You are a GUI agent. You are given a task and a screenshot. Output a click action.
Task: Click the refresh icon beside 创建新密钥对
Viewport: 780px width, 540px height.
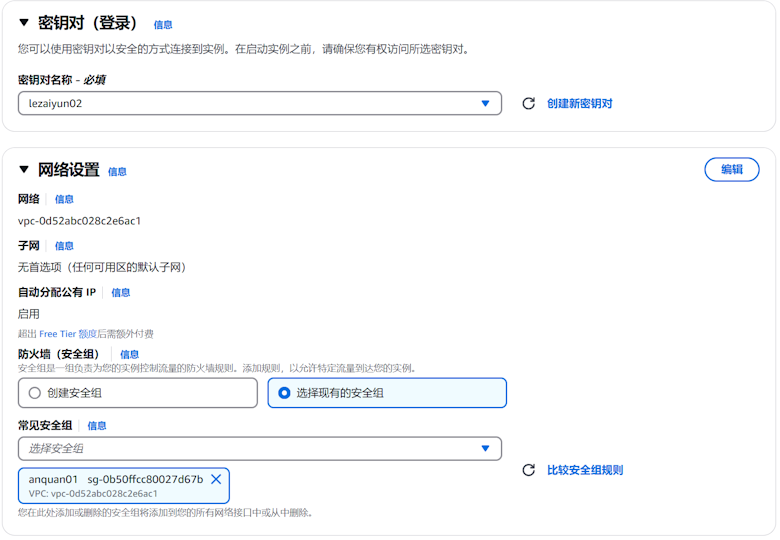pyautogui.click(x=529, y=104)
